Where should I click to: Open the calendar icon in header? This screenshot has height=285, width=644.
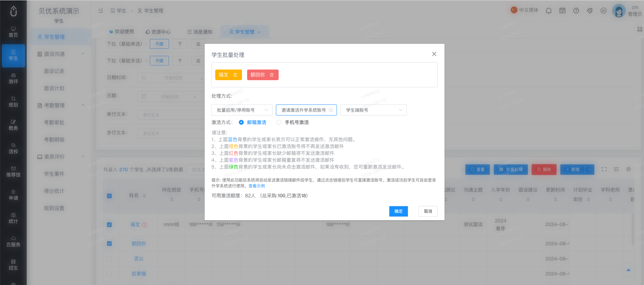[562, 11]
